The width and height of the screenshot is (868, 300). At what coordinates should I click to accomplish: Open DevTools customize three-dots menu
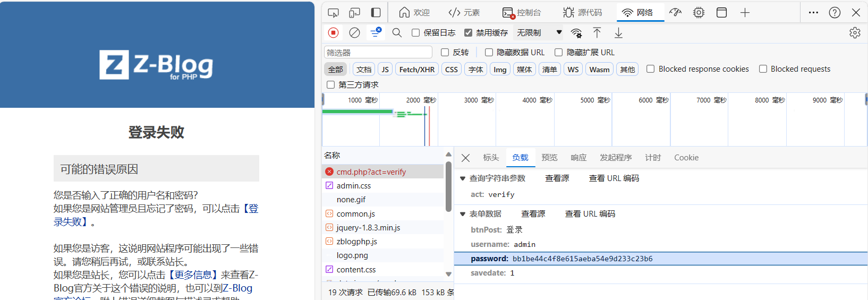point(813,12)
